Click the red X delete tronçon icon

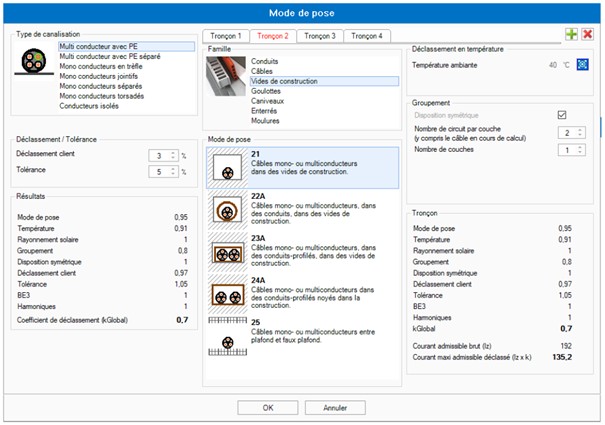click(587, 35)
